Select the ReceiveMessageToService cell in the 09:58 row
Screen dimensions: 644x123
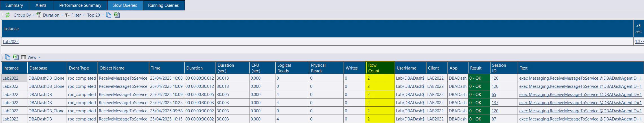tap(123, 111)
